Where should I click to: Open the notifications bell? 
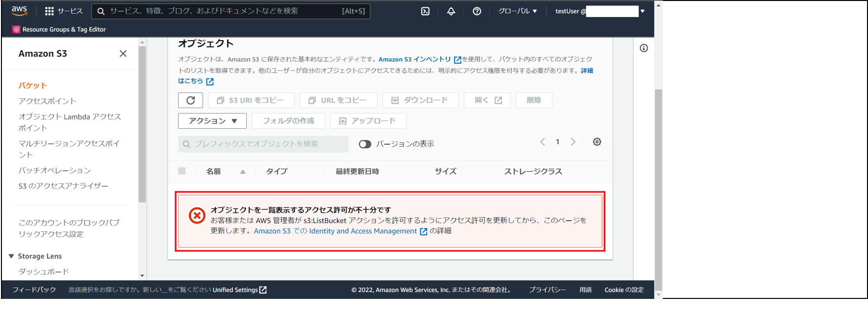(451, 11)
